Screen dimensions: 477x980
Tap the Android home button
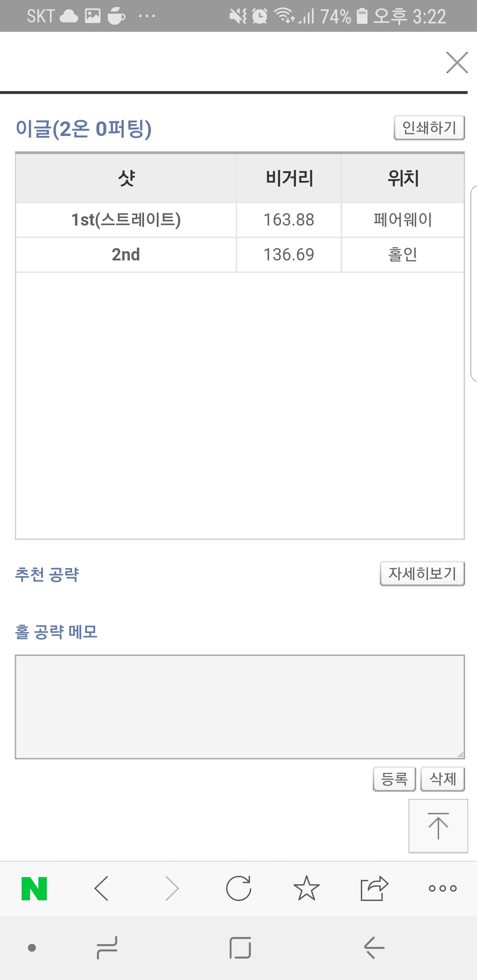click(240, 948)
